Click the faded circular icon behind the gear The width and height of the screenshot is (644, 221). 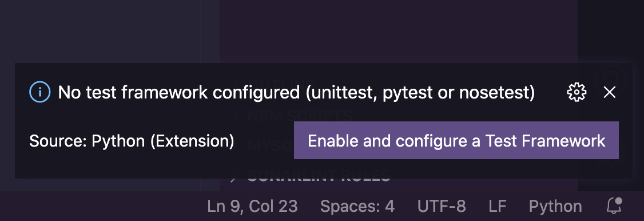[x=611, y=78]
